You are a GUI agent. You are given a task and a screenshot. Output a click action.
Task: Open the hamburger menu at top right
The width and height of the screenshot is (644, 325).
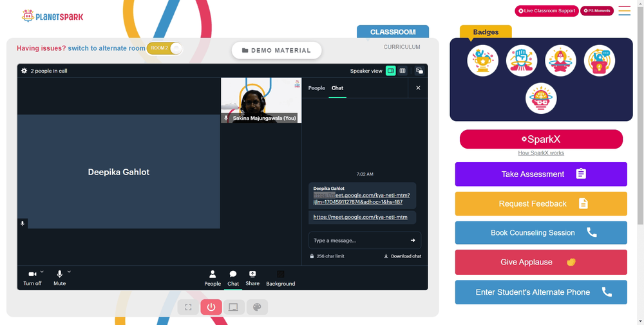(624, 11)
